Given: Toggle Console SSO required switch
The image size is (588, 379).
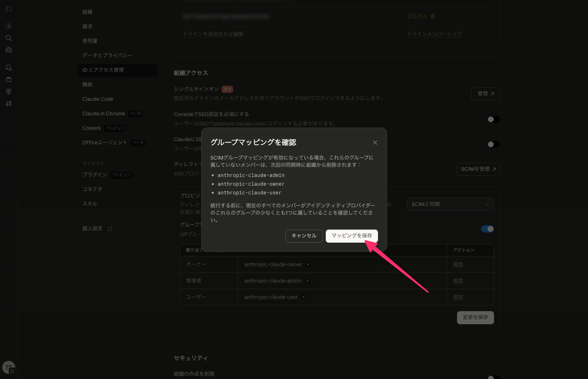Looking at the screenshot, I should 493,119.
